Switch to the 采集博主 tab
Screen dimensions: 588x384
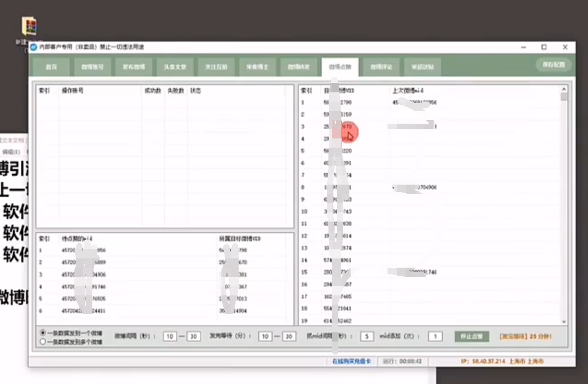(258, 67)
